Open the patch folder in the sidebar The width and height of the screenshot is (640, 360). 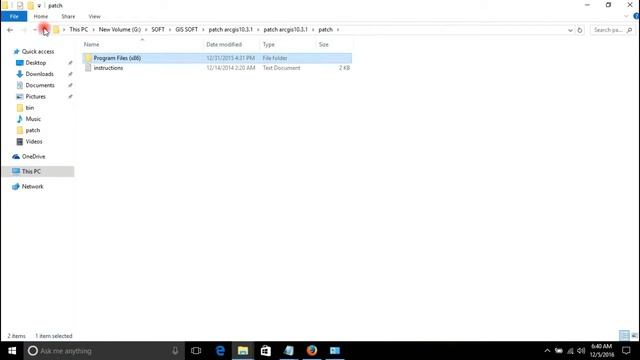click(33, 130)
